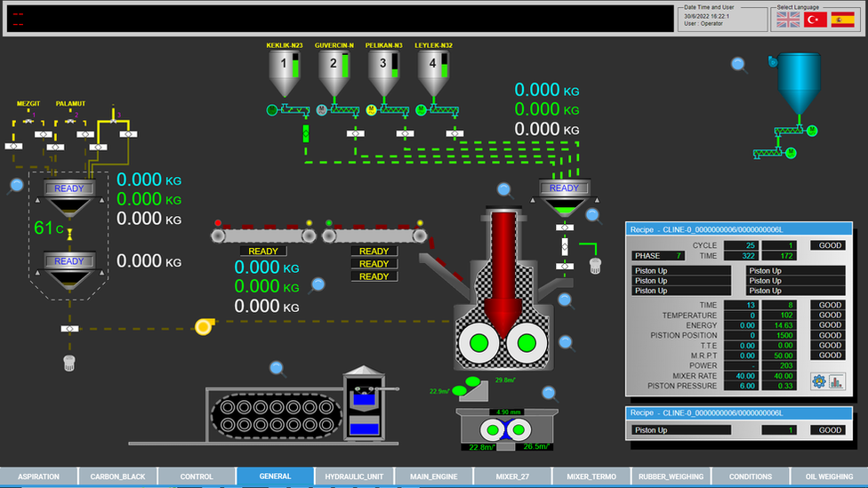868x488 pixels.
Task: Open the bar chart icon in recipe panel
Action: coord(837,381)
